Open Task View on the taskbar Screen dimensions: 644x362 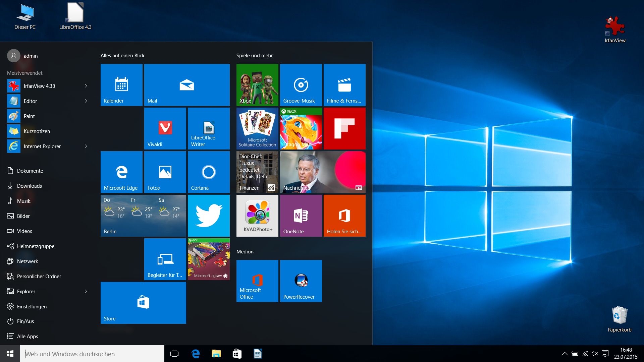174,354
